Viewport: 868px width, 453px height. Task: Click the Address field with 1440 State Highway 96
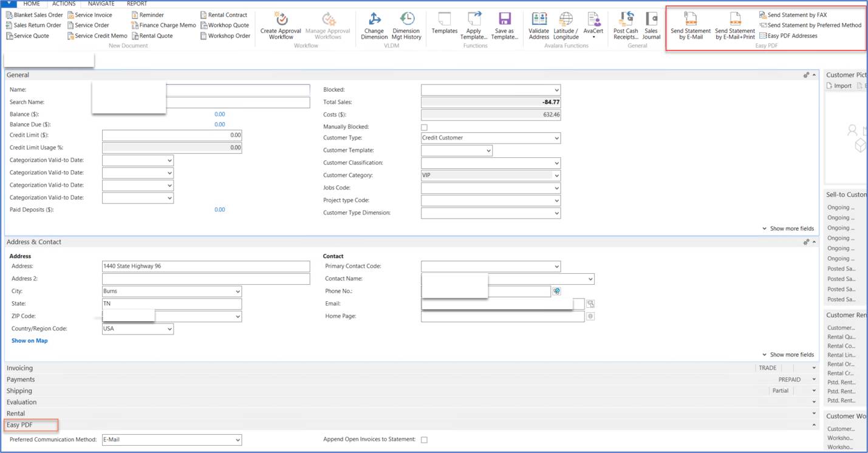[206, 267]
